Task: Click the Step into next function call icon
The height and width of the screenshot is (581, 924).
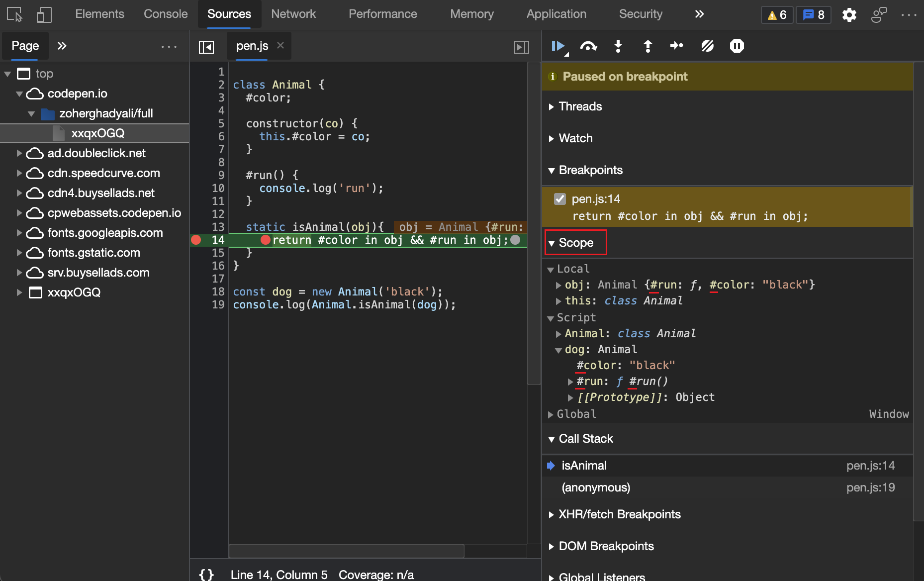Action: click(x=618, y=46)
